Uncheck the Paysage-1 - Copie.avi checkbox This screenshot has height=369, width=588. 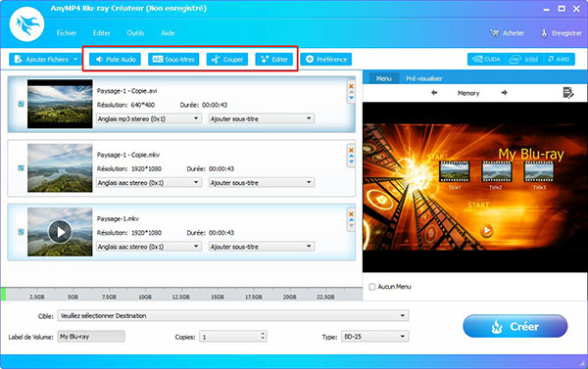tap(22, 104)
